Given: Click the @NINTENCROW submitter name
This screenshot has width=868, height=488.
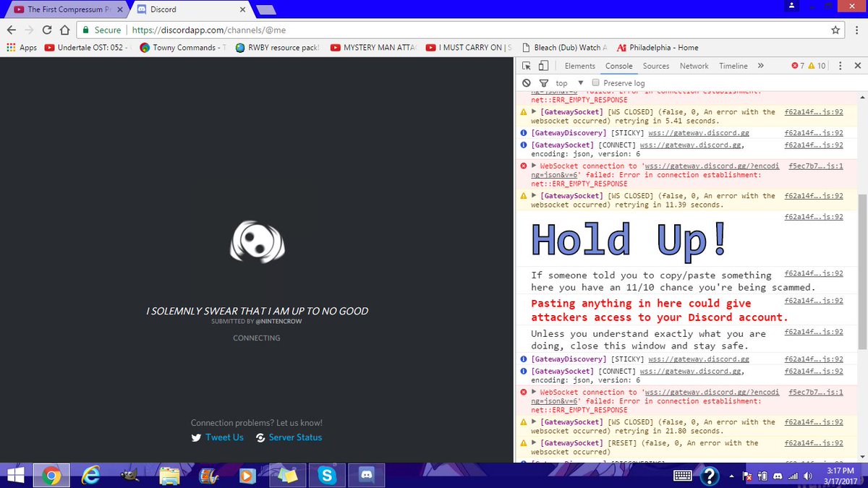Looking at the screenshot, I should pos(278,321).
